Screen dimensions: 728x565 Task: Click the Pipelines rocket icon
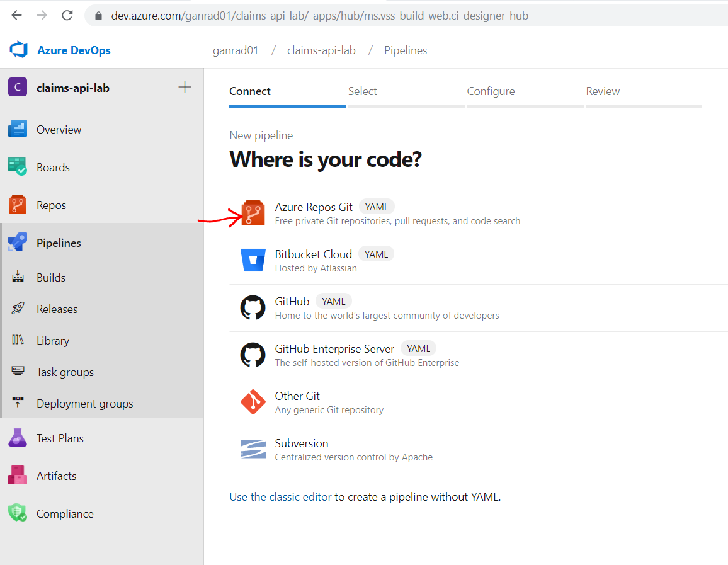point(18,243)
